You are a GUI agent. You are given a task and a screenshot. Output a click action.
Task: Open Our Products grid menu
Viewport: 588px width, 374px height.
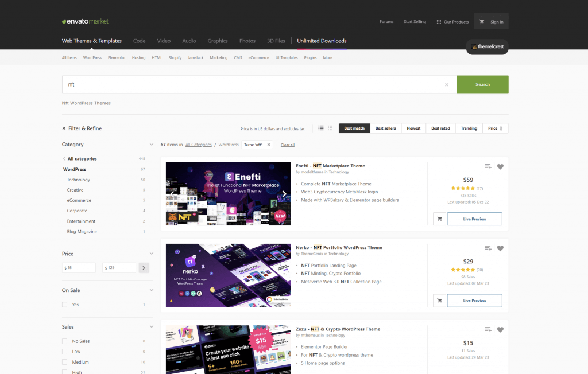(452, 22)
